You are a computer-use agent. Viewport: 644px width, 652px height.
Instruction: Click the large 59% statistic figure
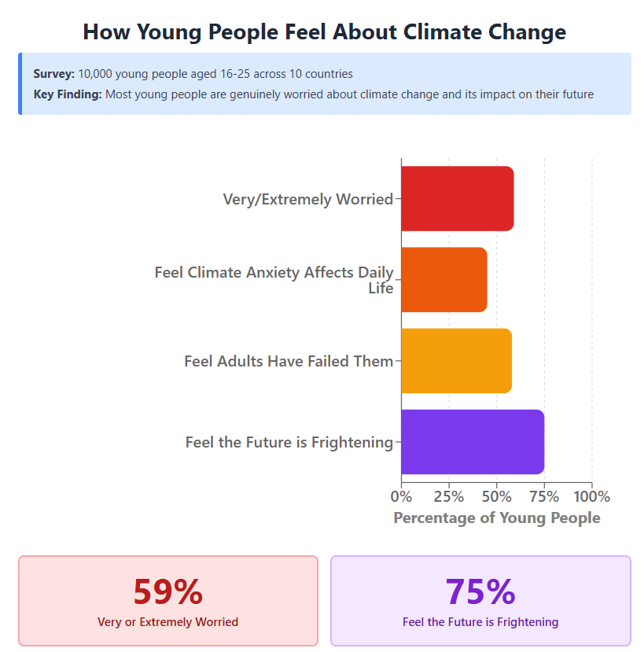167,591
